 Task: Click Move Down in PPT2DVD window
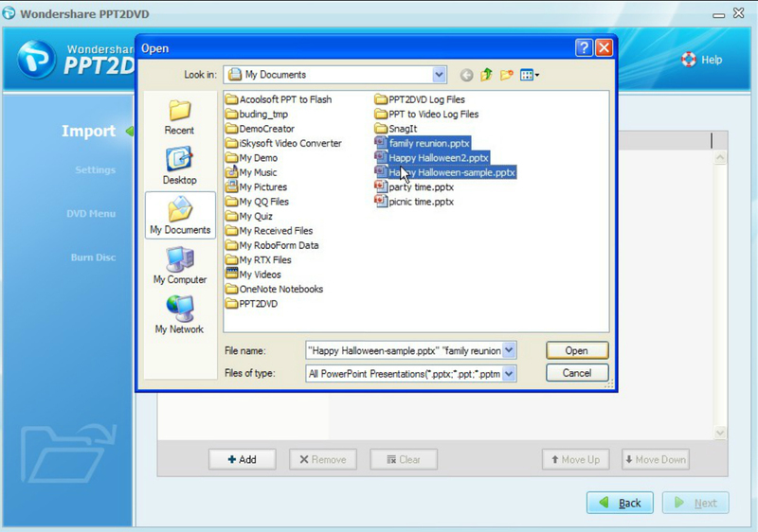click(x=656, y=460)
